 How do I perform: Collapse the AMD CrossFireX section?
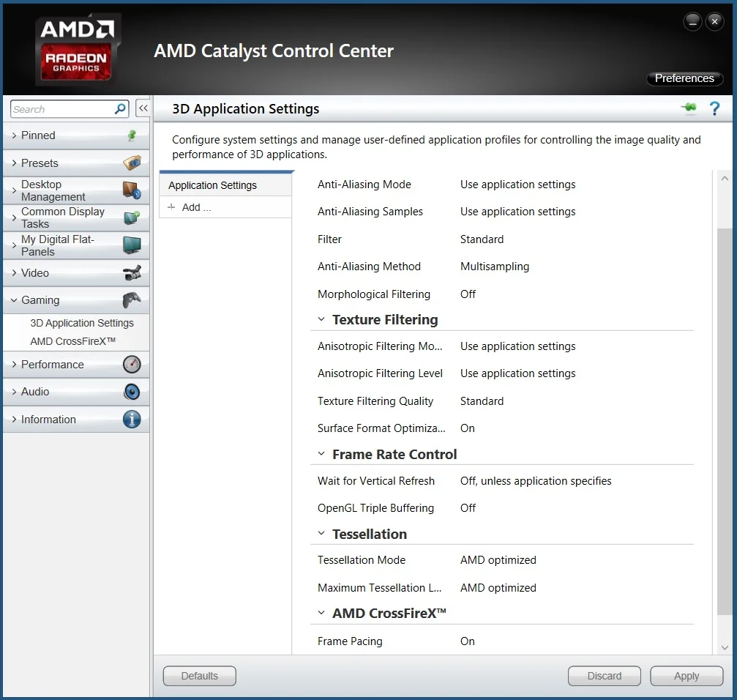(x=321, y=613)
